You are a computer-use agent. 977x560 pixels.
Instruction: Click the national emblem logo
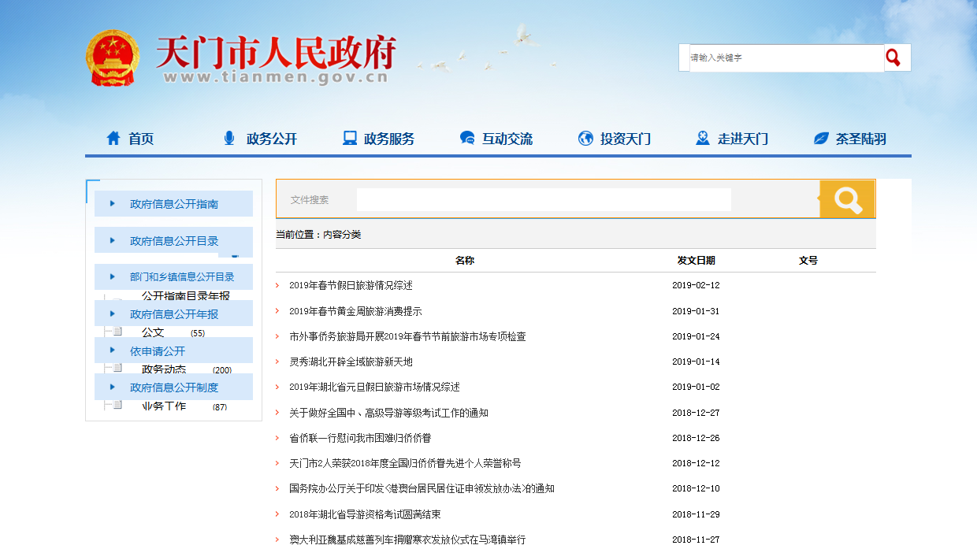tap(111, 58)
